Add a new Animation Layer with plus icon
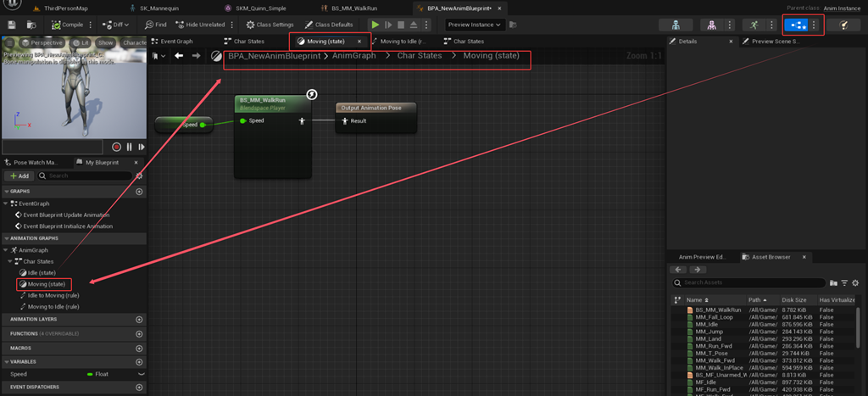 [x=139, y=320]
